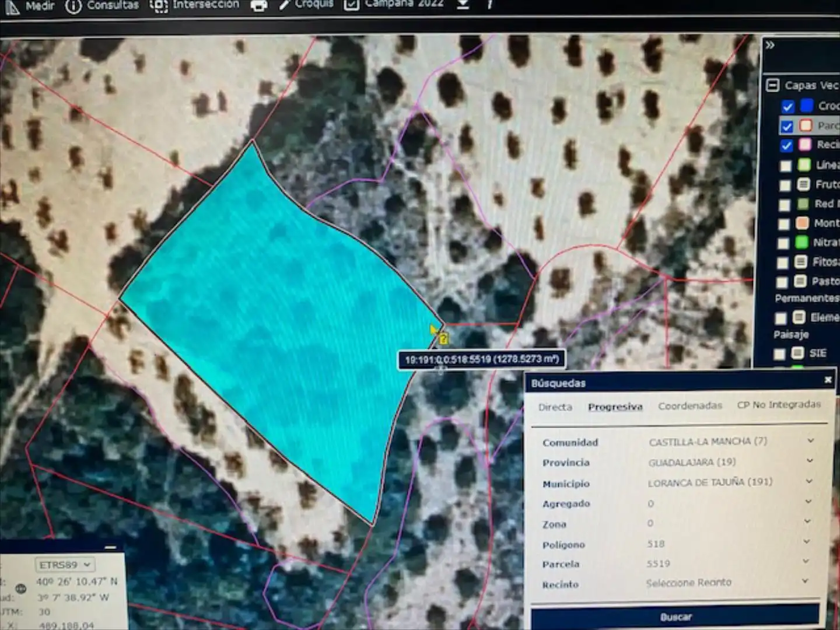Click the Elementos Paisaje legend icon
The width and height of the screenshot is (840, 630).
point(799,317)
